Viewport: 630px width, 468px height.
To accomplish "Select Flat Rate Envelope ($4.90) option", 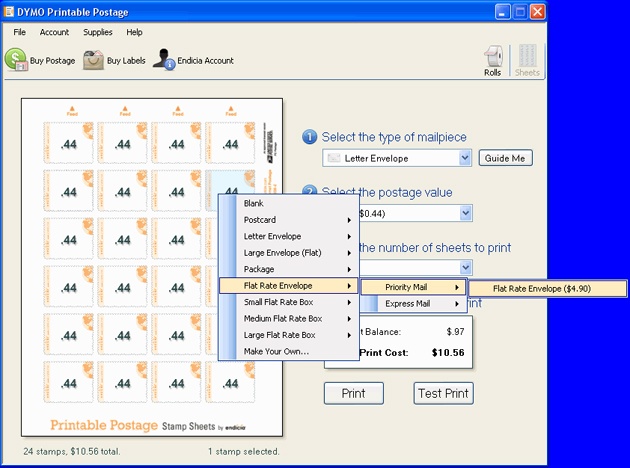I will click(x=547, y=288).
